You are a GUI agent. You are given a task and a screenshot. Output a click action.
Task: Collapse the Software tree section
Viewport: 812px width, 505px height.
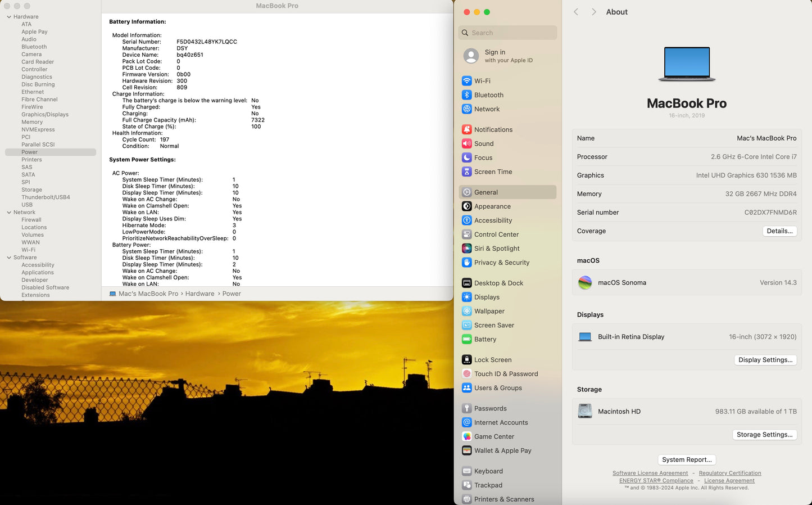point(9,258)
